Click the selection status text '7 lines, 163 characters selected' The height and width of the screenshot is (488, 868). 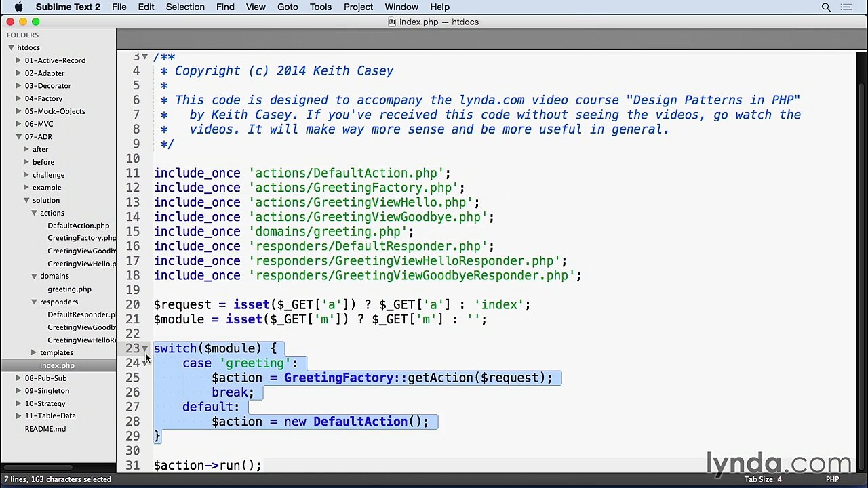click(58, 479)
